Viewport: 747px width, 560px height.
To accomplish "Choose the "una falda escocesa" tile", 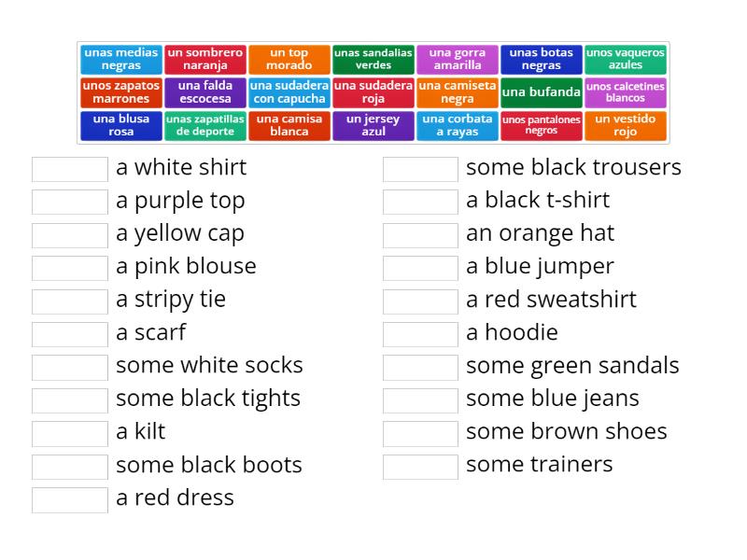I will 204,92.
